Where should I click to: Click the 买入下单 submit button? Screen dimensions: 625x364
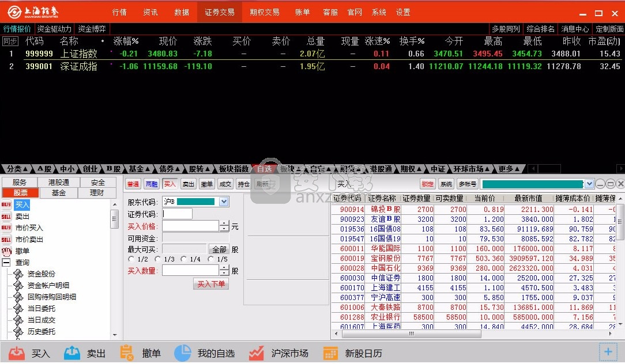point(211,284)
